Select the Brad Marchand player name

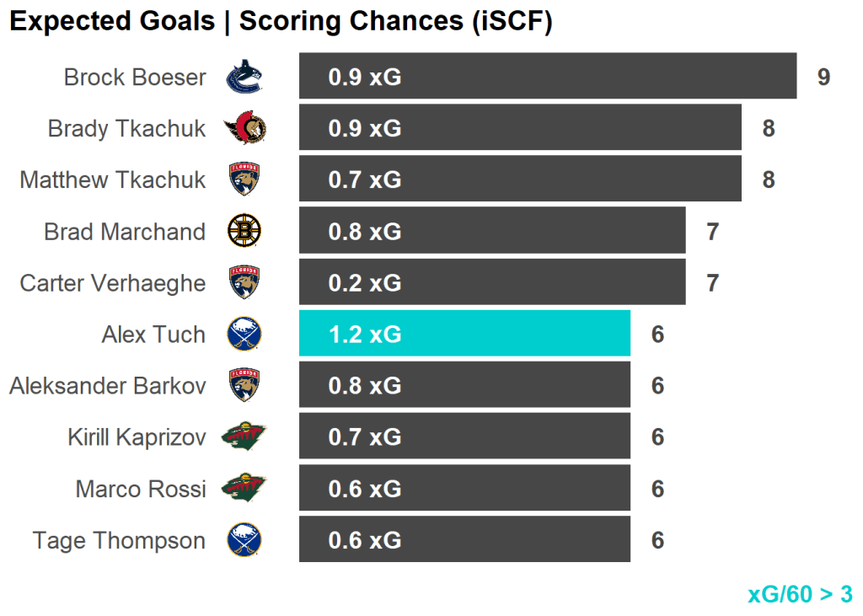pos(125,232)
